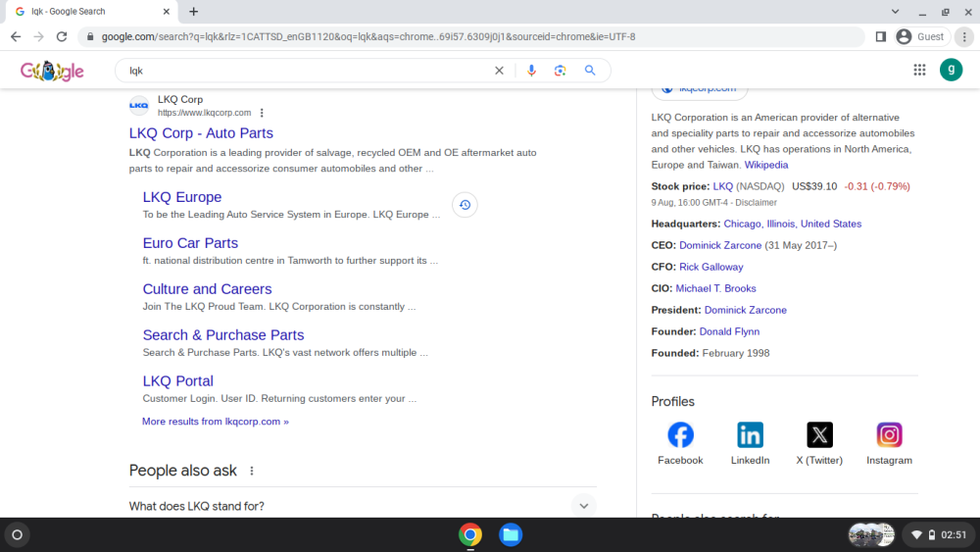Click the magnifier search button
980x552 pixels.
[590, 71]
